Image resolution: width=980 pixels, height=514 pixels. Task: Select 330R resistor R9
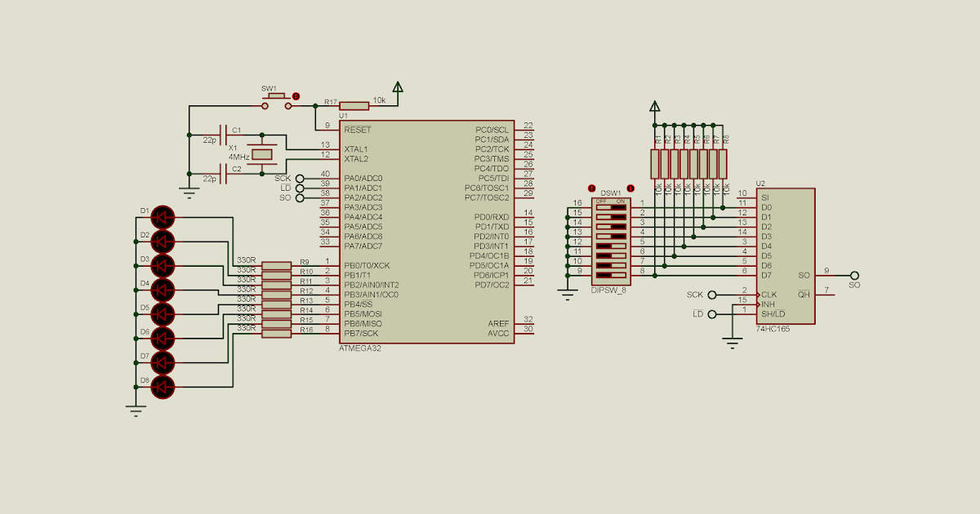click(276, 265)
